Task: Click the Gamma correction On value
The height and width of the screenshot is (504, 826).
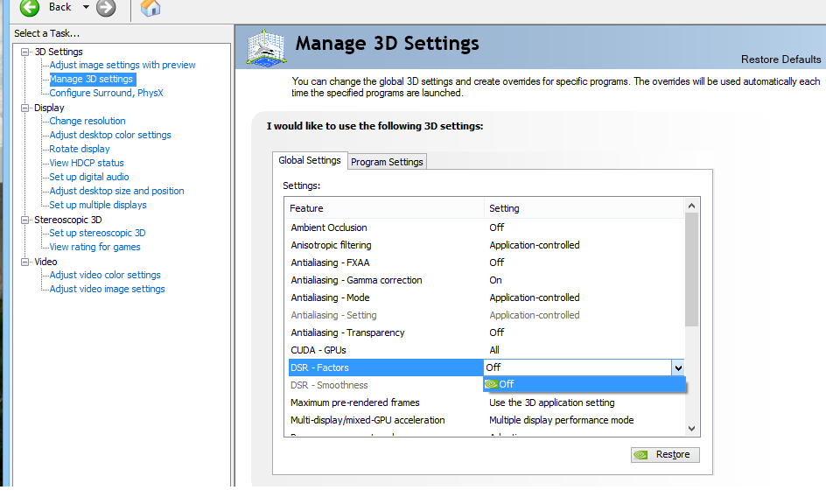Action: pyautogui.click(x=495, y=280)
